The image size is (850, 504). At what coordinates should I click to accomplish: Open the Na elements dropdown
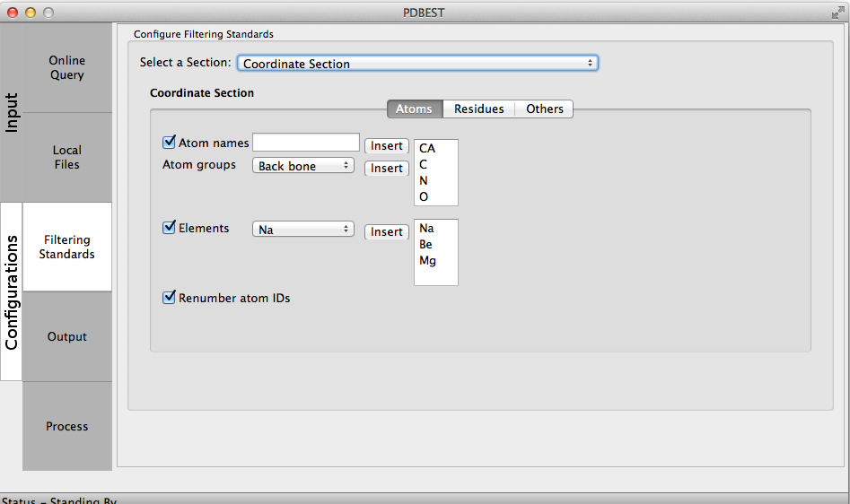click(x=303, y=230)
